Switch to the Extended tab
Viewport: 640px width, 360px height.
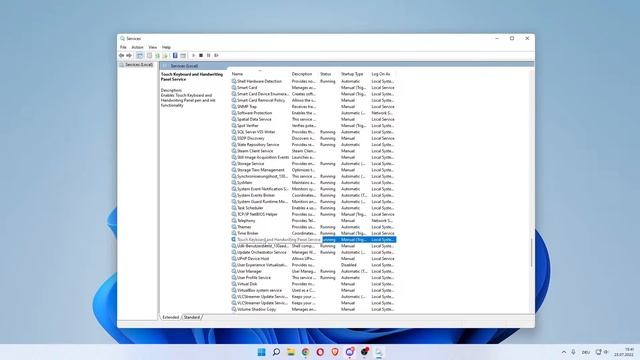tap(171, 317)
